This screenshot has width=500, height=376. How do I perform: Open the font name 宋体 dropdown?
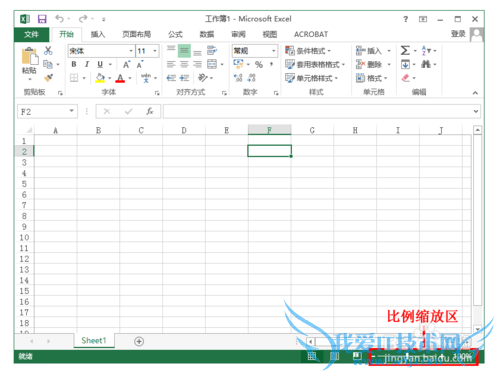tap(131, 51)
